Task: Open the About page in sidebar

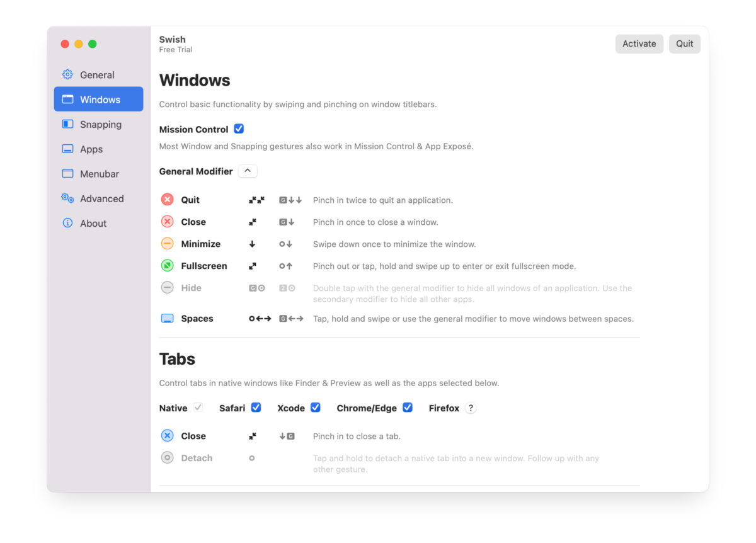Action: 99,223
